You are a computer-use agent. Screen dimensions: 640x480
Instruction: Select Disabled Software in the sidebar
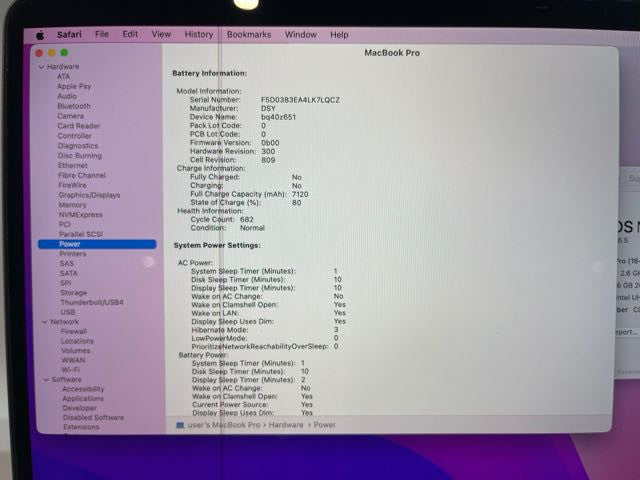click(93, 418)
